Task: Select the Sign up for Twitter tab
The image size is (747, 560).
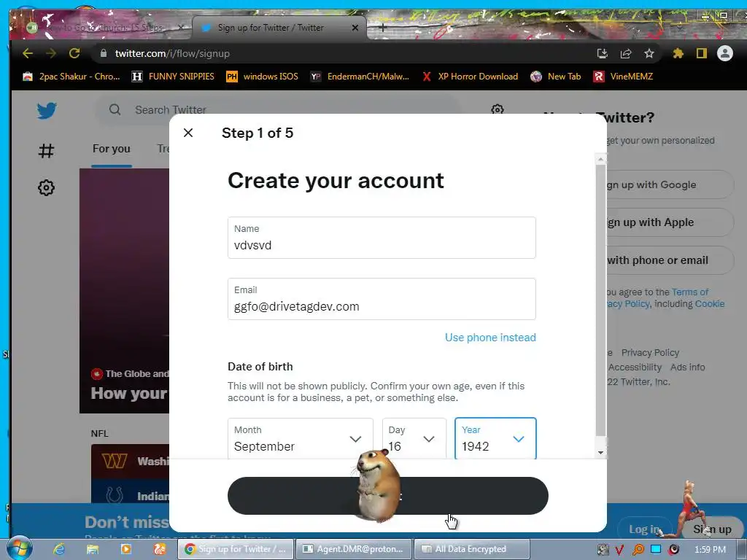Action: [x=279, y=28]
